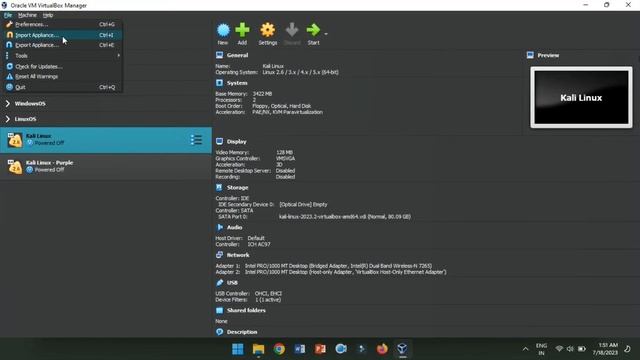Image resolution: width=640 pixels, height=360 pixels.
Task: Open Kali Linux machine tools list icon
Action: point(196,140)
